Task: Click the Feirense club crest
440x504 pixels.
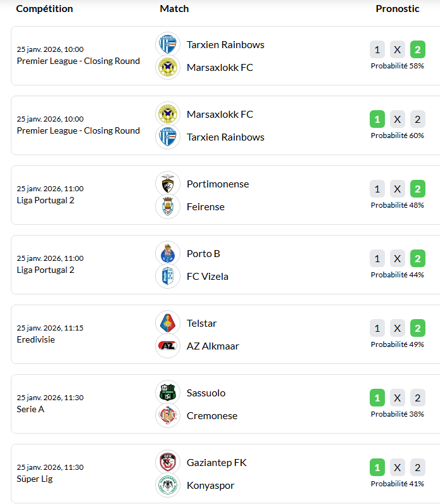Action: pyautogui.click(x=168, y=206)
